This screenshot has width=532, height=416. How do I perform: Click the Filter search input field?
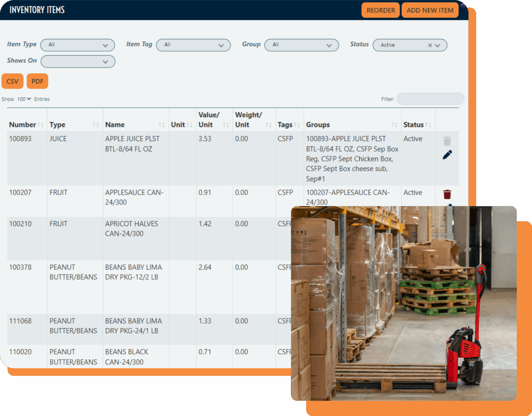(x=430, y=99)
